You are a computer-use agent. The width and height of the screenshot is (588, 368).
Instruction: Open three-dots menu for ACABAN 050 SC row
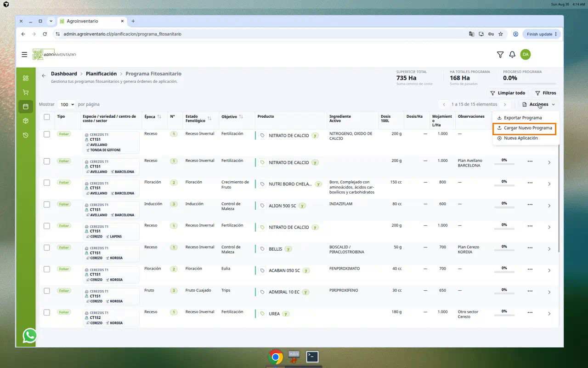pyautogui.click(x=530, y=270)
